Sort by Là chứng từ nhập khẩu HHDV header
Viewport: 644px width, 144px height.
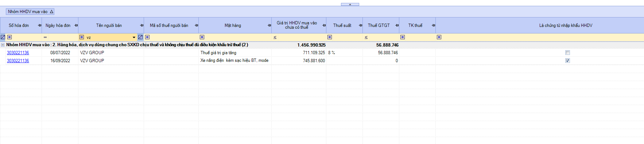566,25
